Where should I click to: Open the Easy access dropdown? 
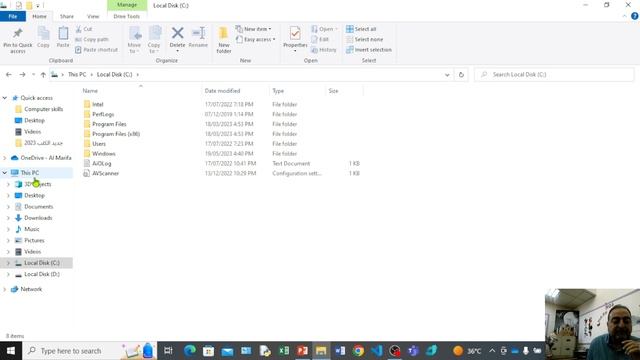coord(256,40)
